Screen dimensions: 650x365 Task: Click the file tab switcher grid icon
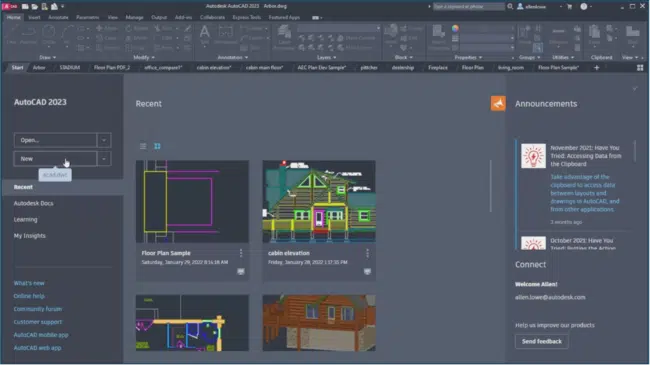coord(640,68)
